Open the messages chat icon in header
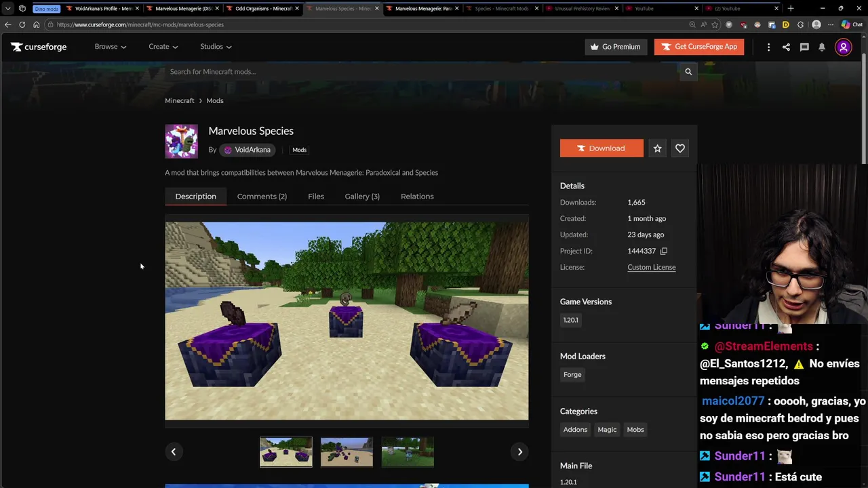The width and height of the screenshot is (868, 488). click(x=804, y=47)
